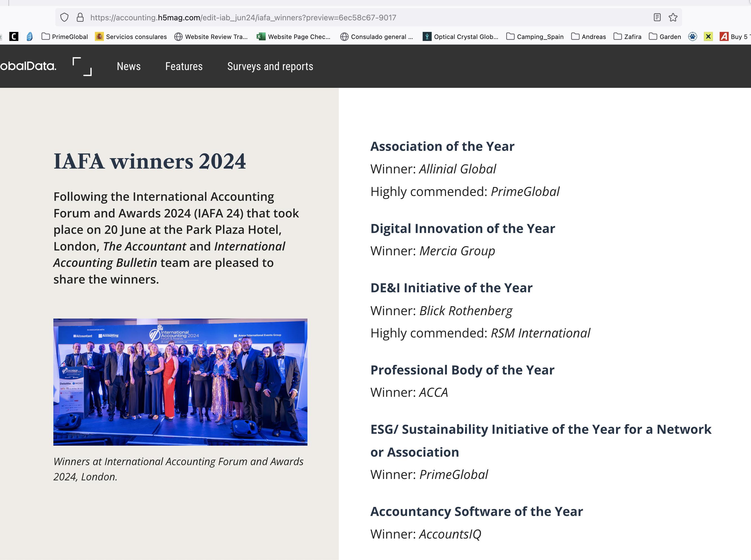Click Association of the Year heading
This screenshot has width=751, height=560.
point(443,147)
